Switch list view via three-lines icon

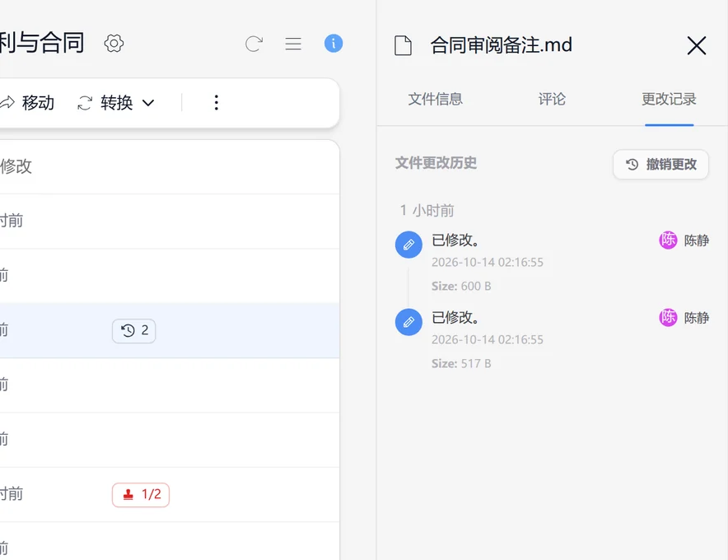point(293,44)
